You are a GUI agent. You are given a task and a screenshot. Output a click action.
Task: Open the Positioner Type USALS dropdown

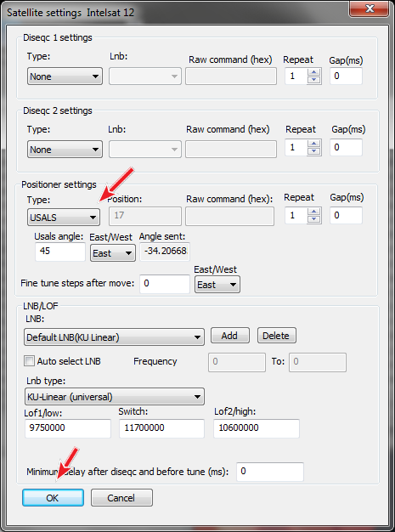[64, 218]
